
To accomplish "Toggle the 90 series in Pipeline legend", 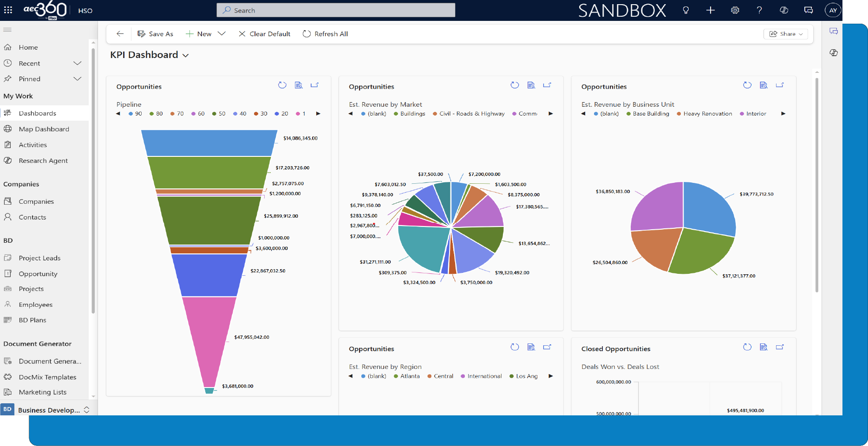I will (x=135, y=114).
